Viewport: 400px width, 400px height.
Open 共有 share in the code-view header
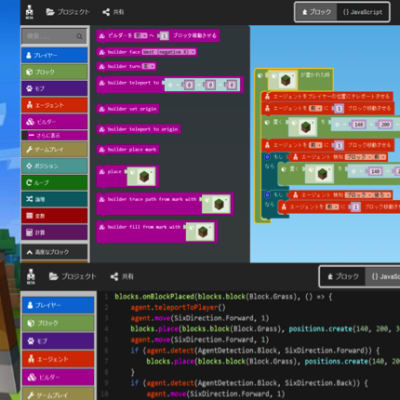(122, 276)
